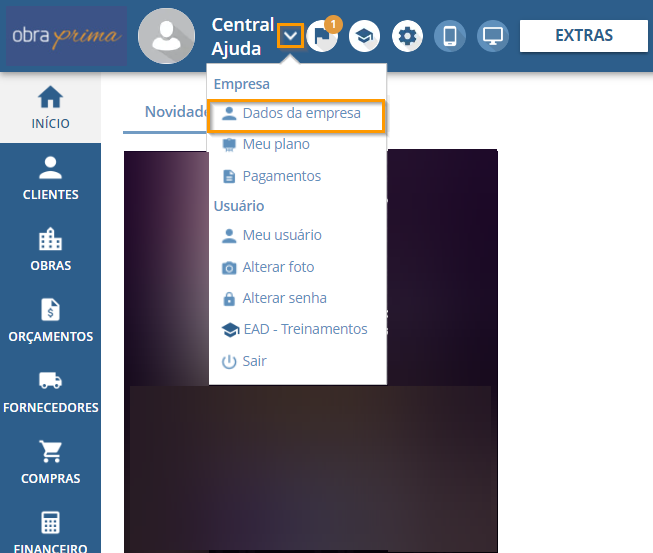Image resolution: width=653 pixels, height=553 pixels.
Task: Click the mobile phone icon
Action: [x=450, y=36]
